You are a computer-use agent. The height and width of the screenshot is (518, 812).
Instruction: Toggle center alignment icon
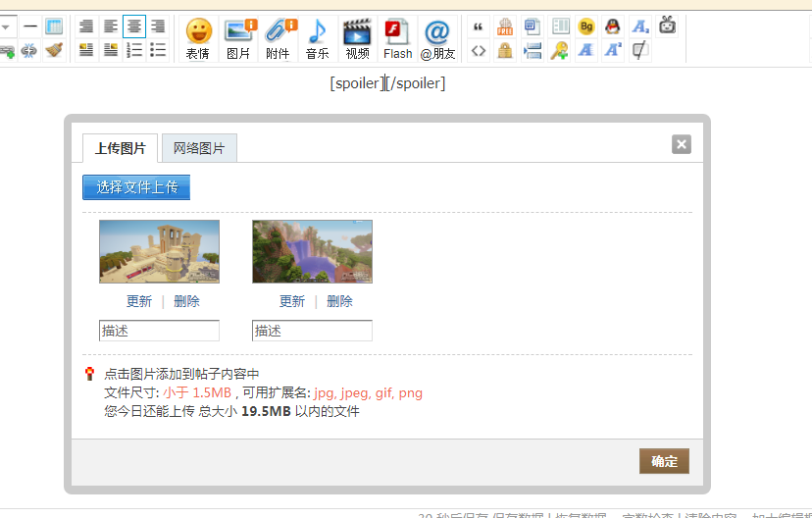tap(134, 26)
